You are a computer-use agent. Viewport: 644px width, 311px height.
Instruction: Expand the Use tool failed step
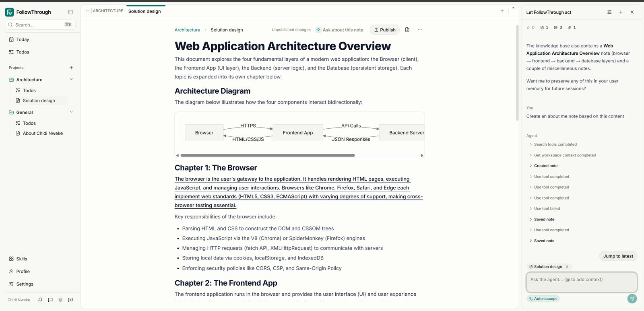point(545,208)
